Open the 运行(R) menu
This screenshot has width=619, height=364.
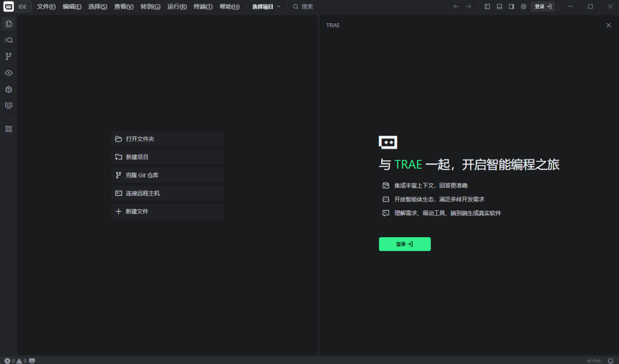pos(177,7)
